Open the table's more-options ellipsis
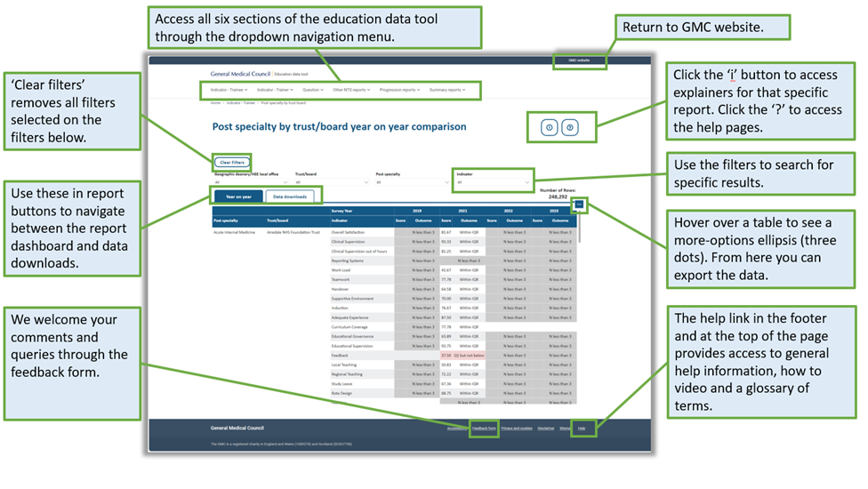 click(x=579, y=204)
